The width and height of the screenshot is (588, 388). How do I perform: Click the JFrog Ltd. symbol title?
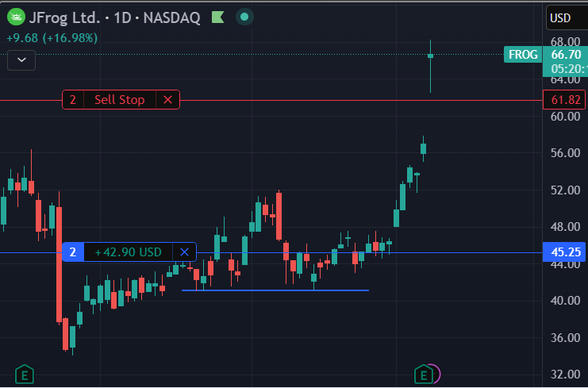point(64,17)
